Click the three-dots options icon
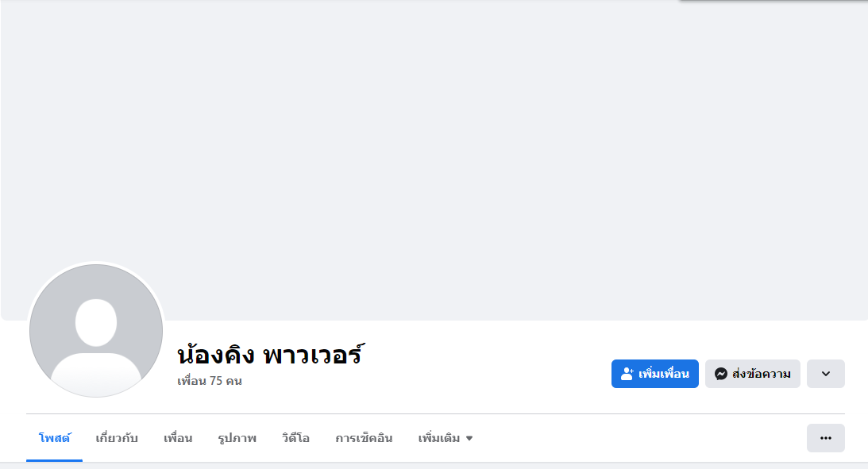The height and width of the screenshot is (469, 868). [825, 438]
